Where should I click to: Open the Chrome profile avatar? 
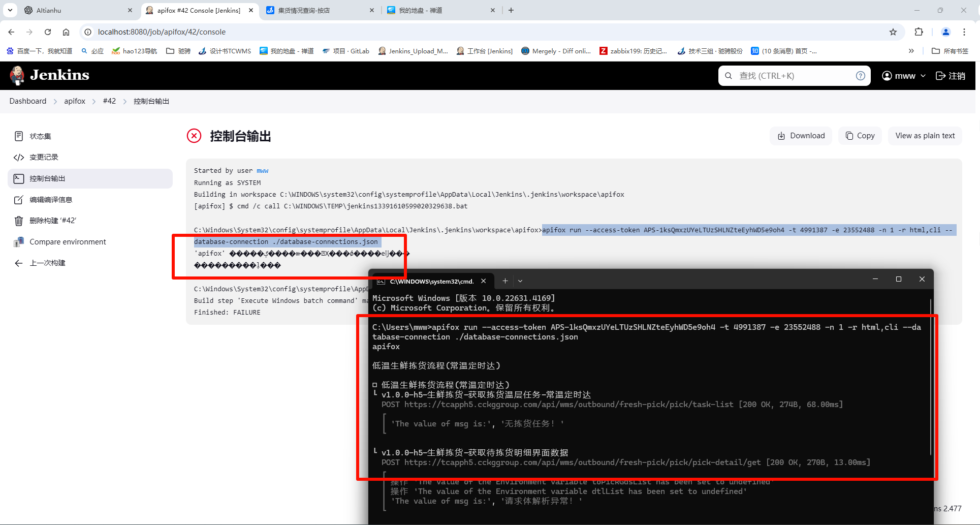point(946,32)
